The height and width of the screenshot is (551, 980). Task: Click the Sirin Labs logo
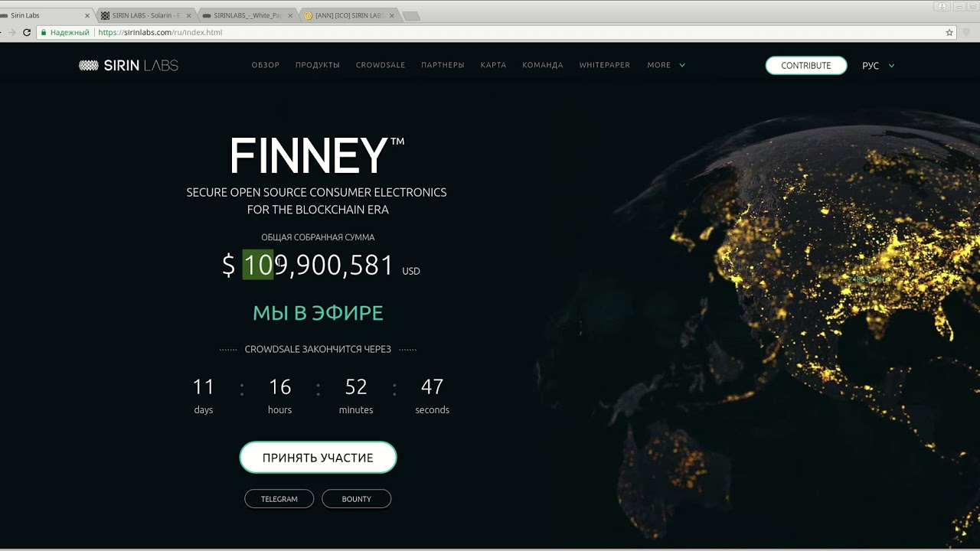coord(129,65)
